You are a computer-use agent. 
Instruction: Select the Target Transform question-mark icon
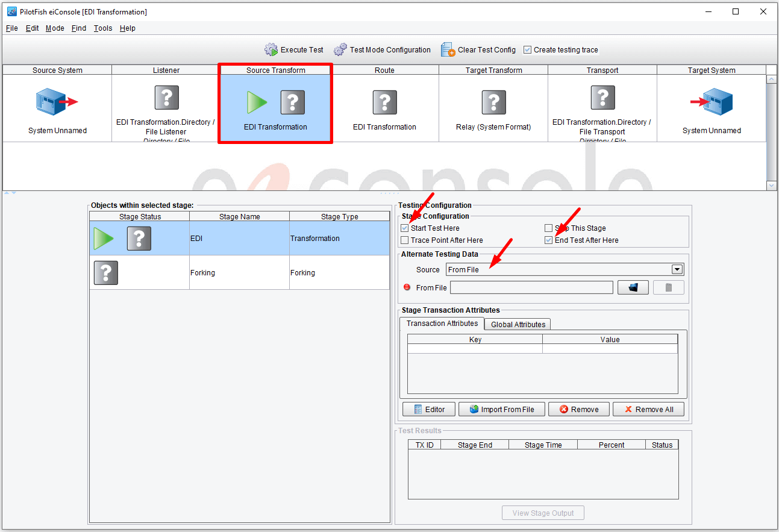click(x=493, y=102)
